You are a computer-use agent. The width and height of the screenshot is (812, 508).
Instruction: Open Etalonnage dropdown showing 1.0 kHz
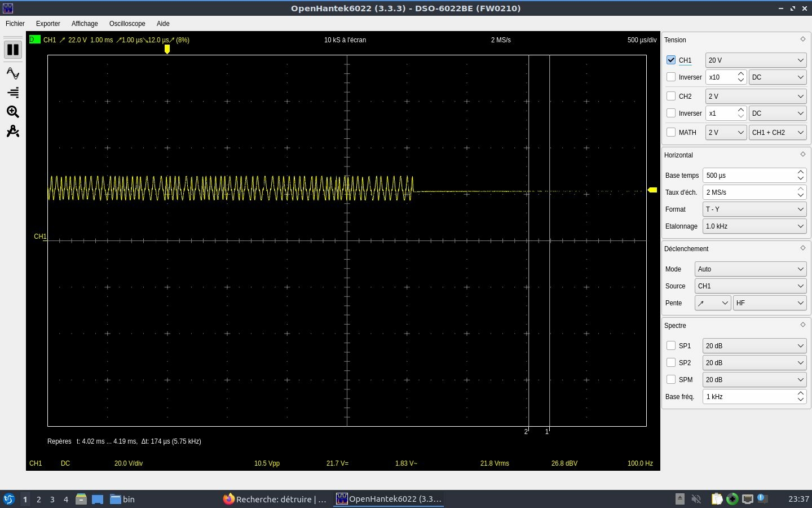click(754, 226)
